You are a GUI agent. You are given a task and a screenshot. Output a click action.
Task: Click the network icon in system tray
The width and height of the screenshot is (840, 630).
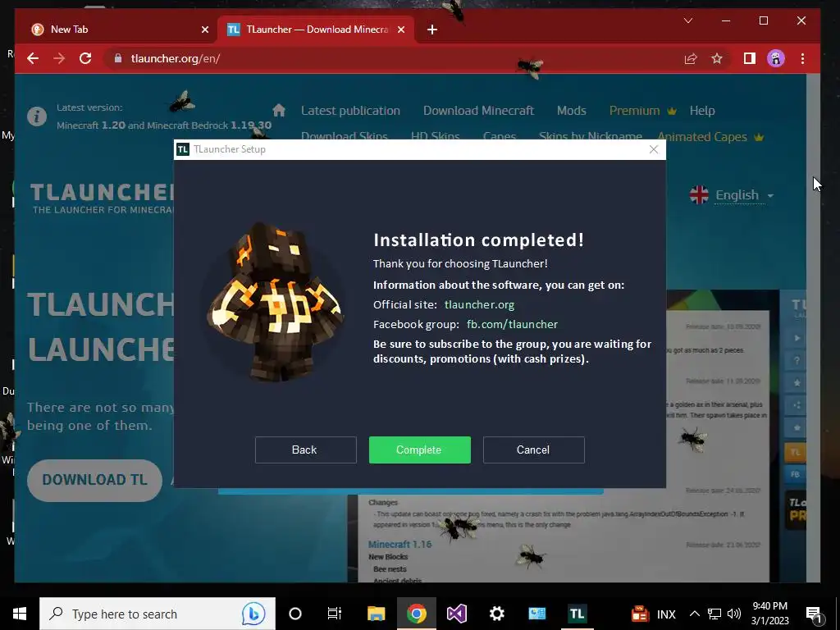714,614
